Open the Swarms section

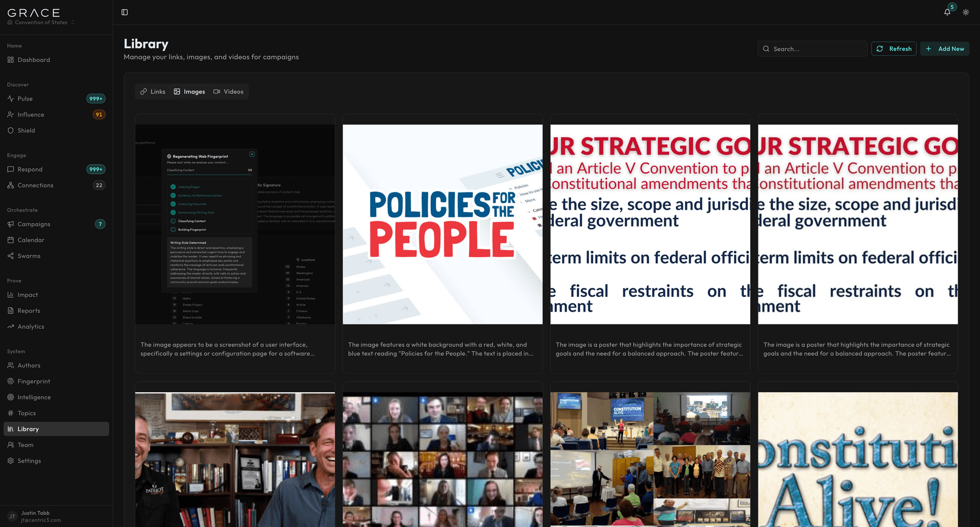29,256
